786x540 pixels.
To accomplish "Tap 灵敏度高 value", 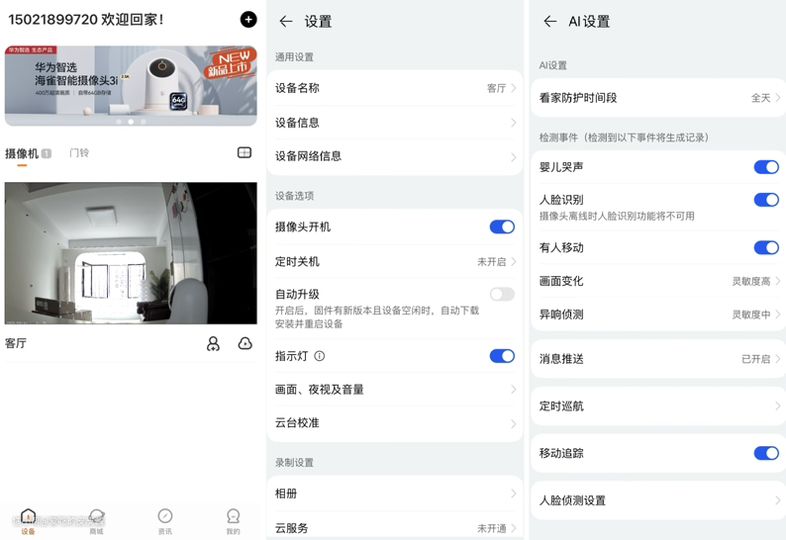I will point(751,281).
